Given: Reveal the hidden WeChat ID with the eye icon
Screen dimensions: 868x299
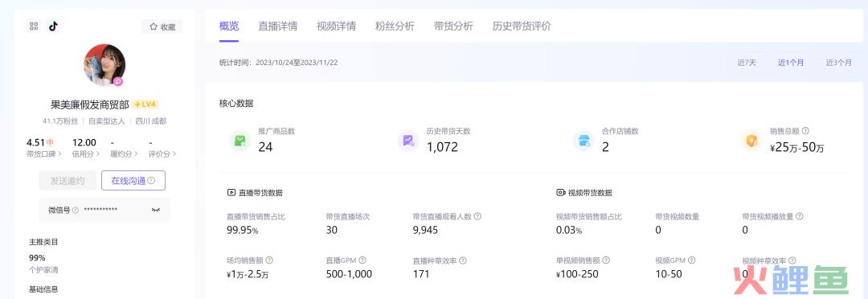Looking at the screenshot, I should [156, 211].
